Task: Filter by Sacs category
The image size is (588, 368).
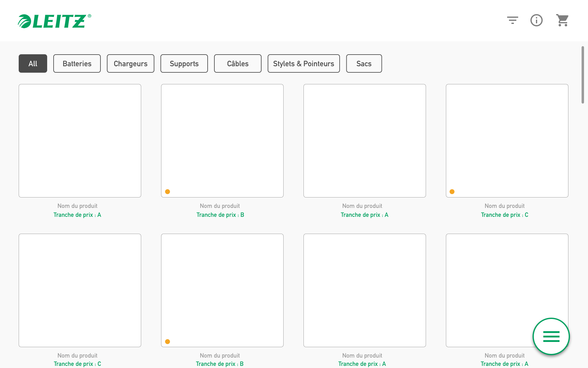Action: click(x=364, y=63)
